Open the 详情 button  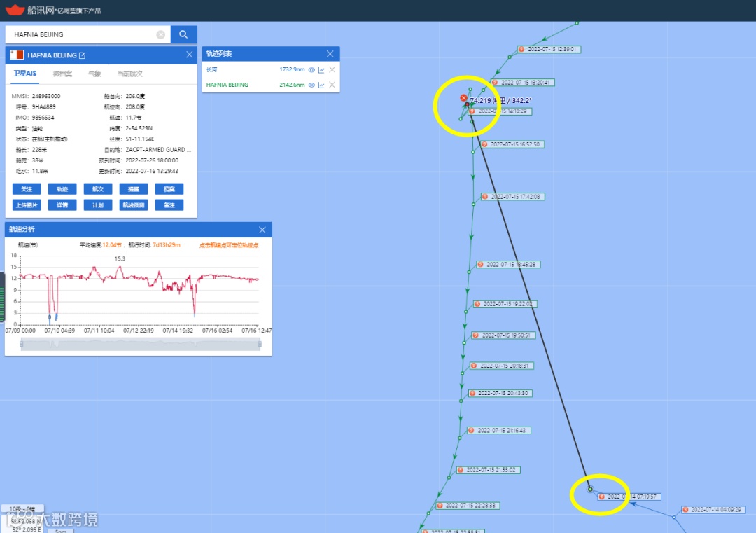[62, 205]
